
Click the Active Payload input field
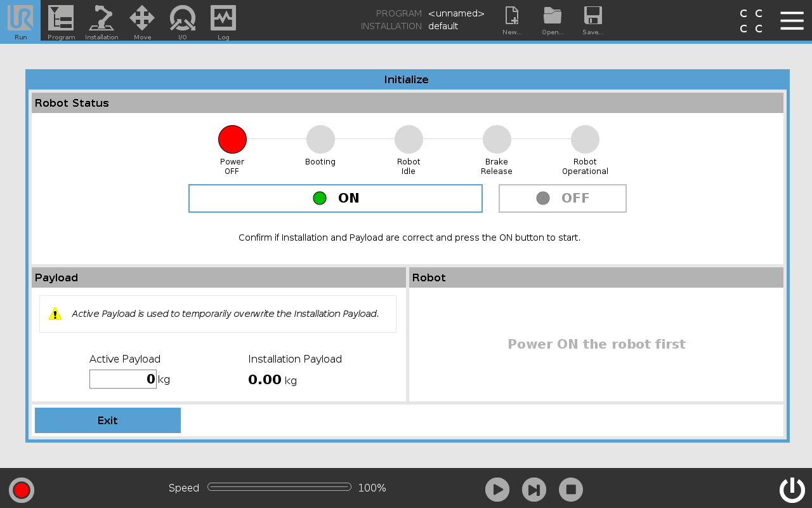123,379
